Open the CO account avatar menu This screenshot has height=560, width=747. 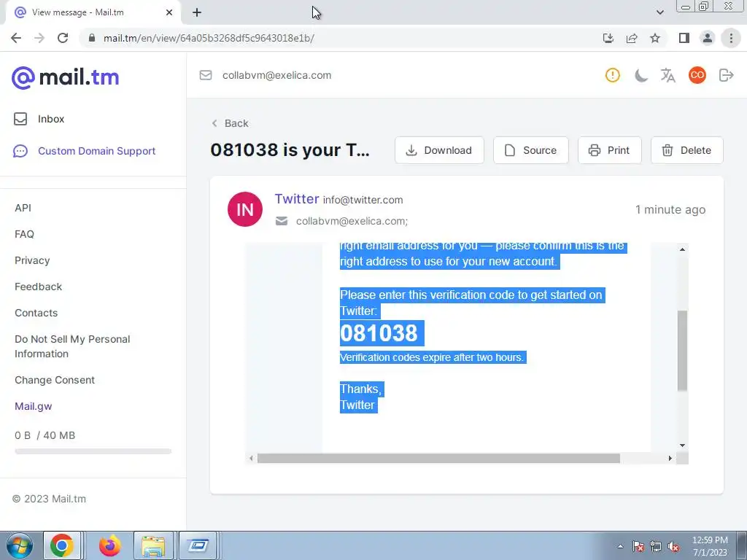697,75
